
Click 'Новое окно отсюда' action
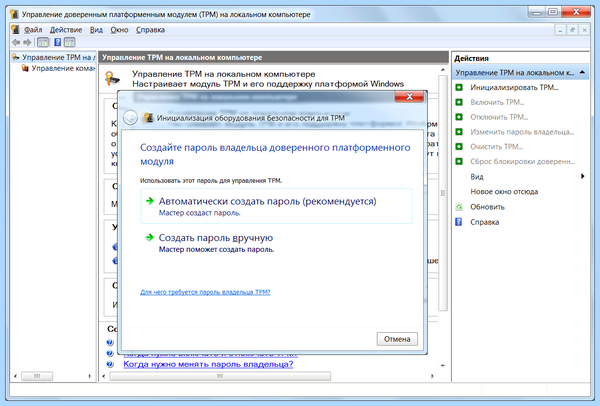(x=504, y=192)
